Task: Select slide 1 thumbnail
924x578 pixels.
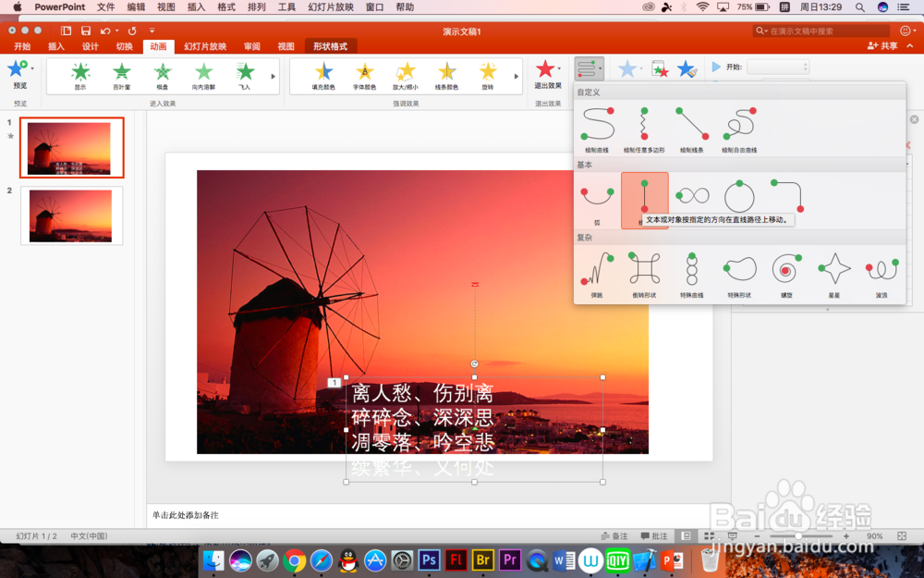Action: click(x=72, y=147)
